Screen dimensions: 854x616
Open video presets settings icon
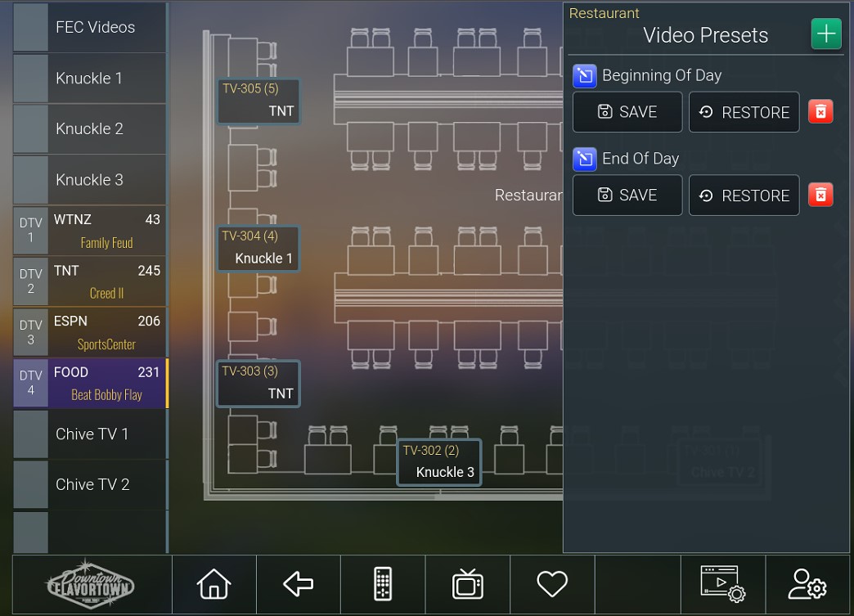click(723, 584)
